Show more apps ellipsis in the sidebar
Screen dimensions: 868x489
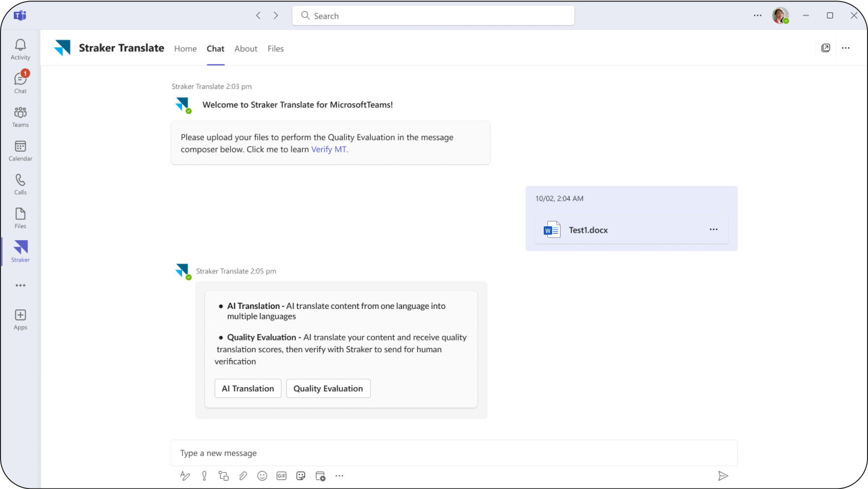click(x=20, y=285)
